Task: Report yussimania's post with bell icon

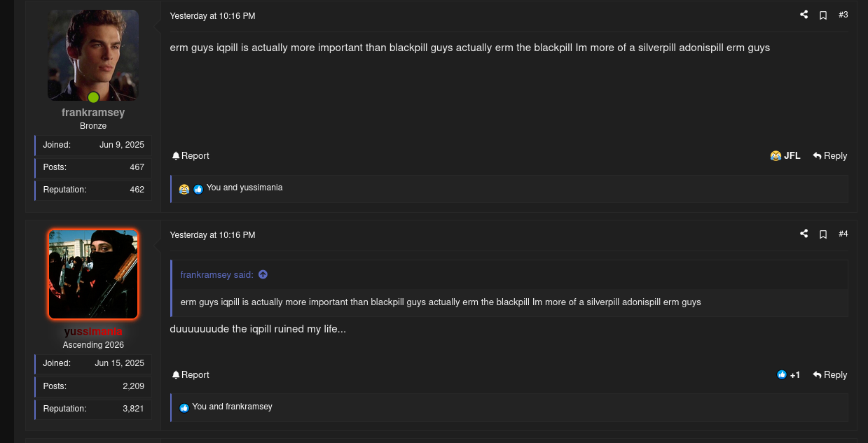Action: [x=191, y=375]
